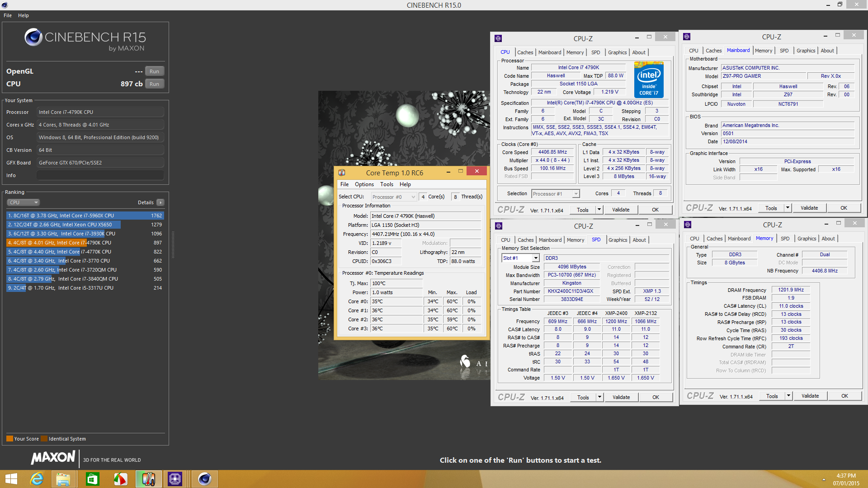Click the Windows Start button
The image size is (868, 488).
(11, 479)
